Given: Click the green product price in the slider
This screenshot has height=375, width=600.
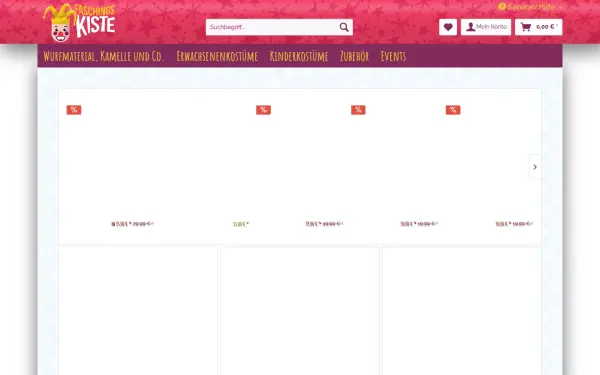Looking at the screenshot, I should pyautogui.click(x=241, y=224).
